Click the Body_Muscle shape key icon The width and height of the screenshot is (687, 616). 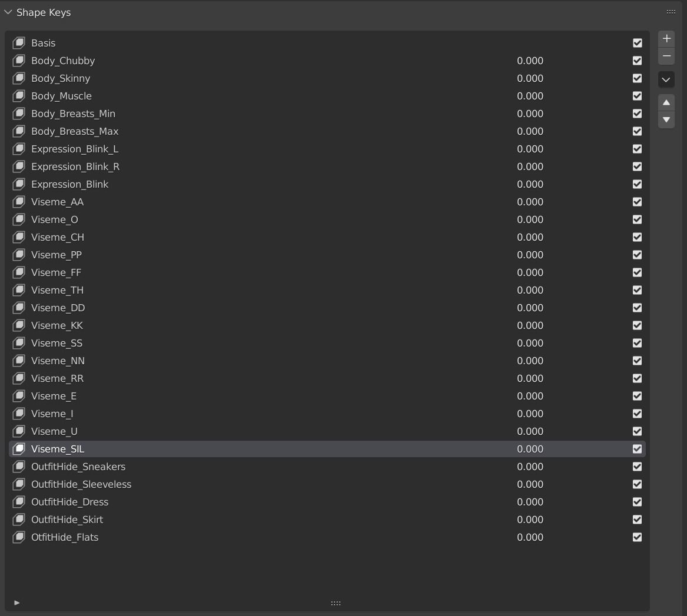pyautogui.click(x=19, y=96)
